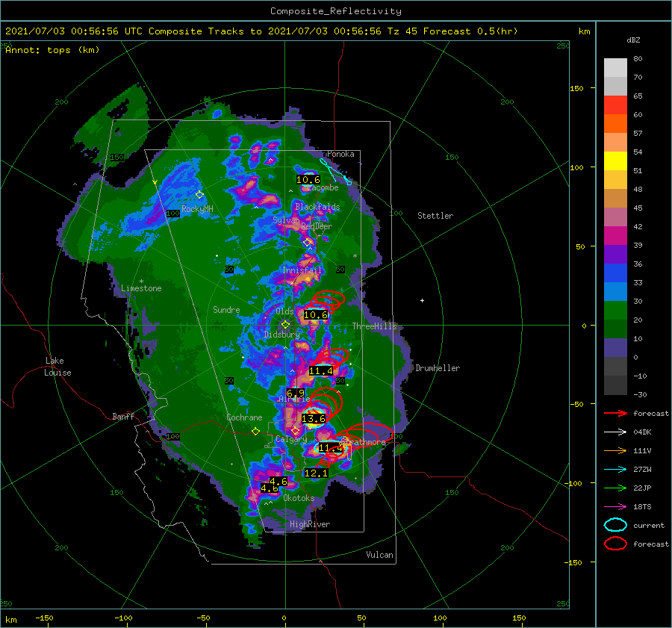This screenshot has width=672, height=628.
Task: Click the orange 111V arrow legend icon
Action: pyautogui.click(x=615, y=450)
